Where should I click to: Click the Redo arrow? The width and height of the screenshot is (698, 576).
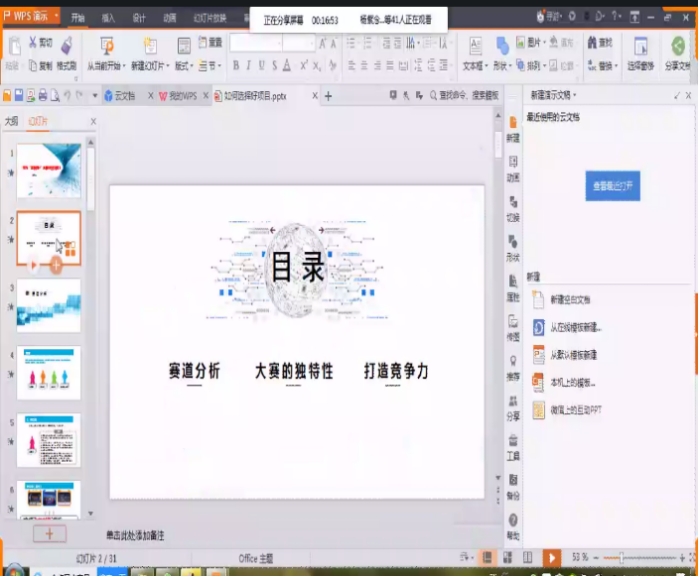click(x=79, y=95)
